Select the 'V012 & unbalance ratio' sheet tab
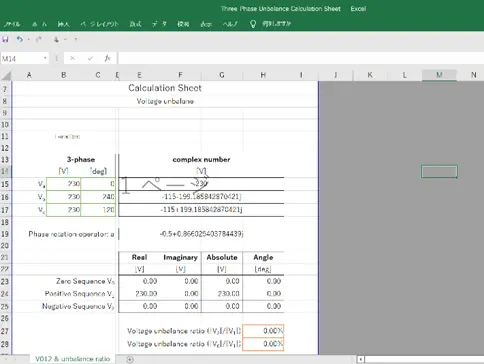Screen dimensions: 484x364 coord(72,359)
